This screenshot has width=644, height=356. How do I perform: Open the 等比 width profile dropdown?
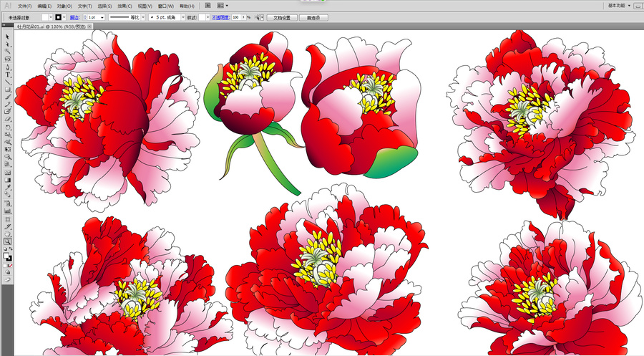pos(143,17)
